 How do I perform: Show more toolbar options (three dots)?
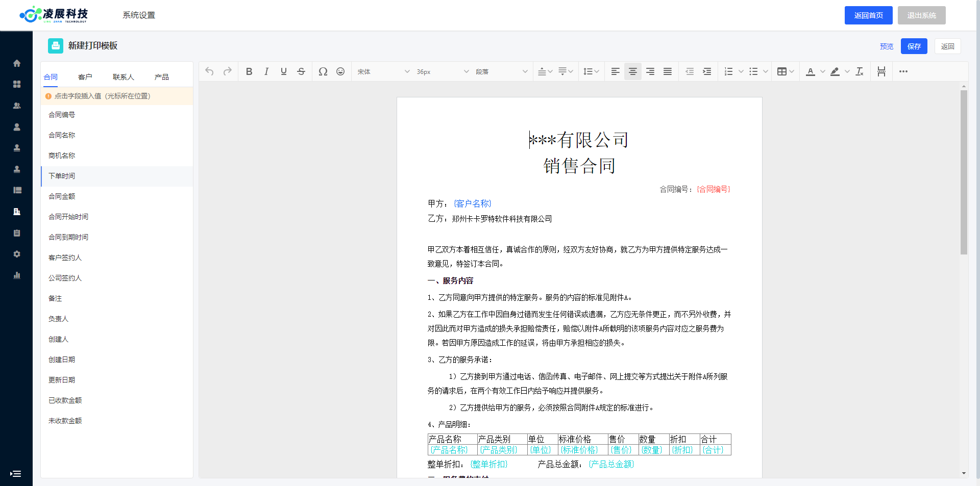pos(903,71)
